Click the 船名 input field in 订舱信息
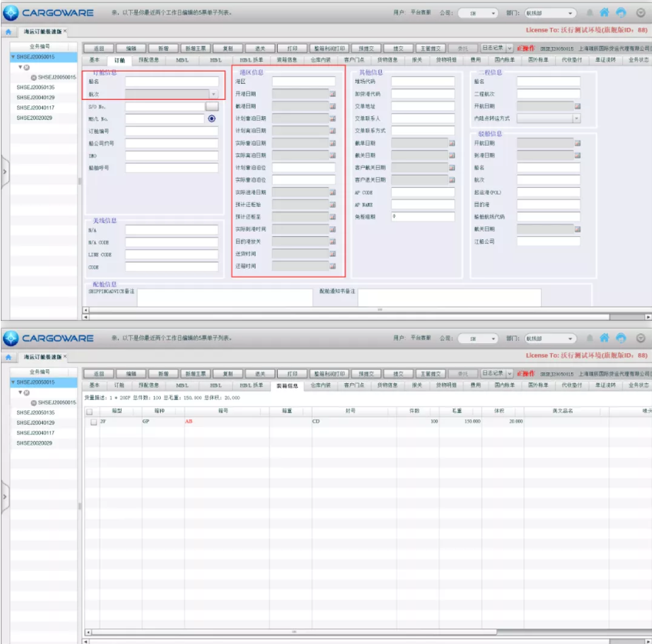This screenshot has height=644, width=652. tap(172, 82)
